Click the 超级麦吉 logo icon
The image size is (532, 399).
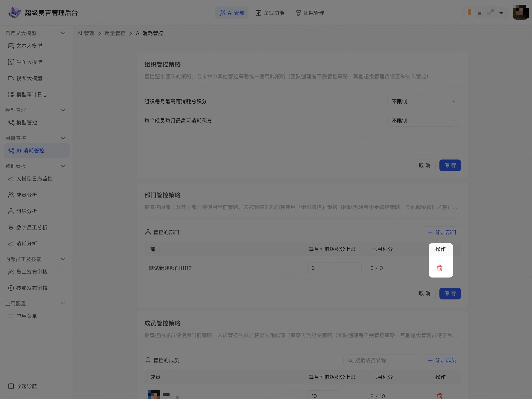[x=14, y=13]
